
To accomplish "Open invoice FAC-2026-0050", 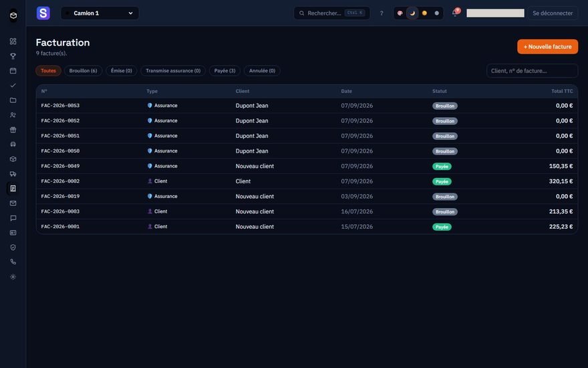I will [x=307, y=151].
